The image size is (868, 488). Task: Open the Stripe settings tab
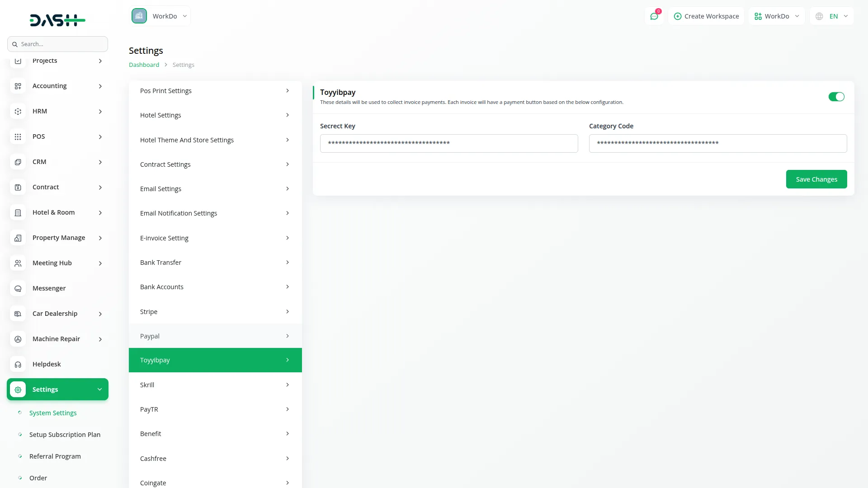pos(215,312)
